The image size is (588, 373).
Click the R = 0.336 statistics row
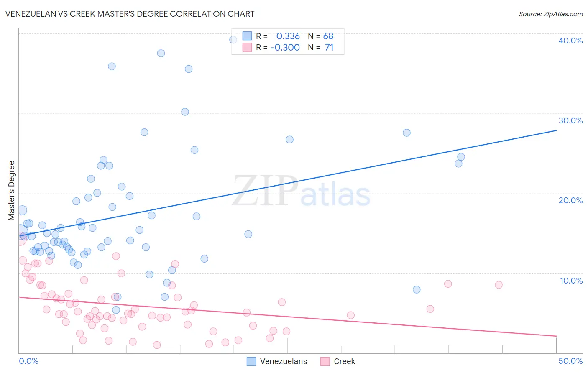pyautogui.click(x=288, y=36)
